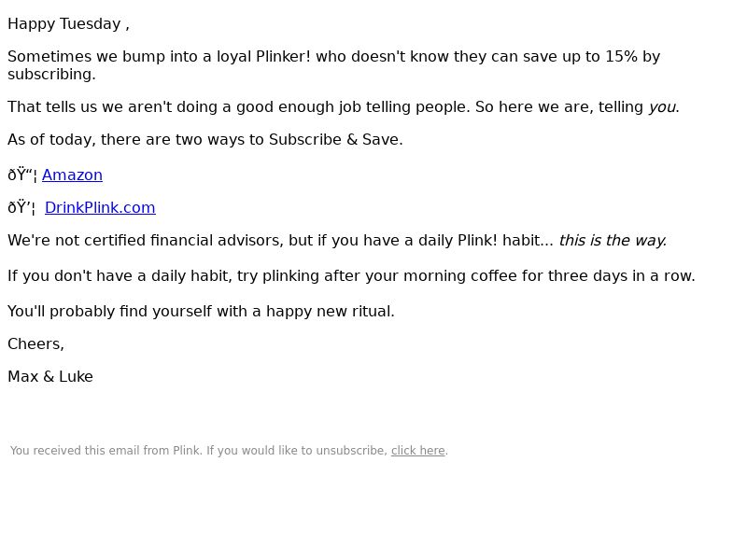Click the 'happy new ritual' sentence
747x560 pixels.
coord(201,312)
